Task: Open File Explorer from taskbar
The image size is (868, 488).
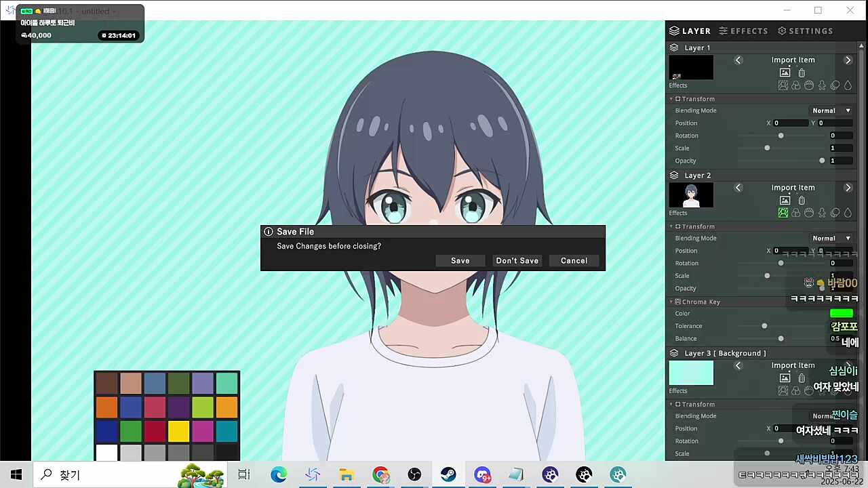Action: coord(347,475)
